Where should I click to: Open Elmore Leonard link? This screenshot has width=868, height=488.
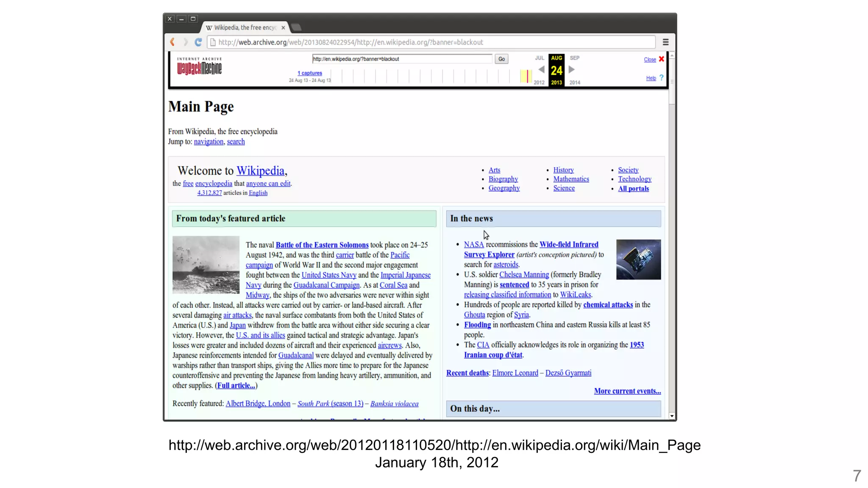(515, 373)
